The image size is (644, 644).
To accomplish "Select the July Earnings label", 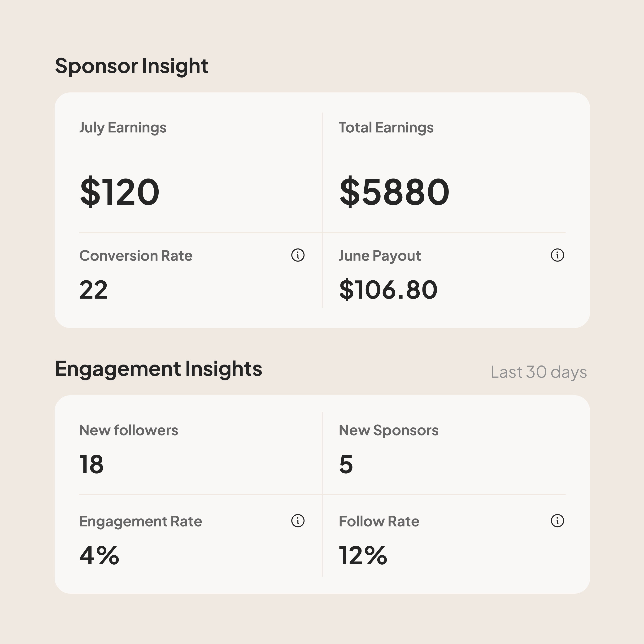I will [123, 128].
